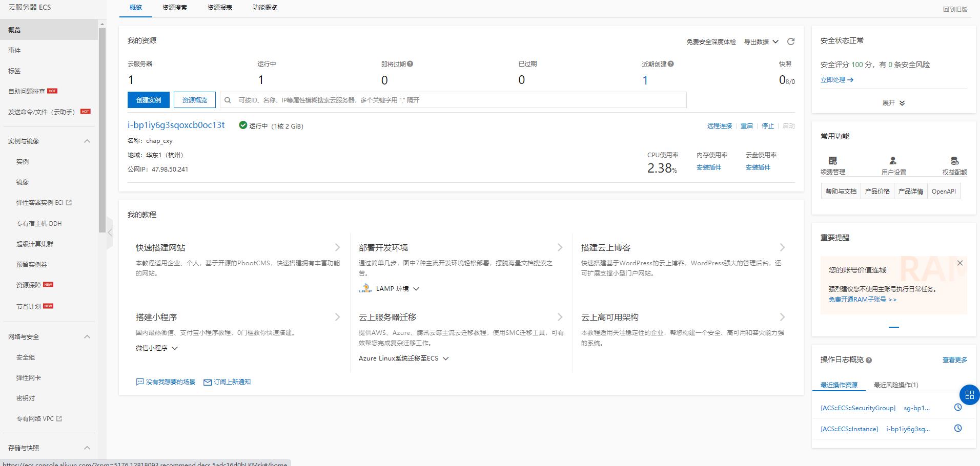
Task: Select the 最近操作资源 tab
Action: [x=839, y=385]
